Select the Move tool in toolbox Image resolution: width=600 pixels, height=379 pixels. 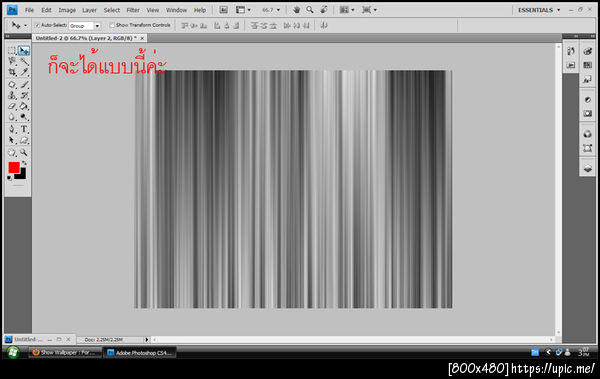(x=24, y=51)
